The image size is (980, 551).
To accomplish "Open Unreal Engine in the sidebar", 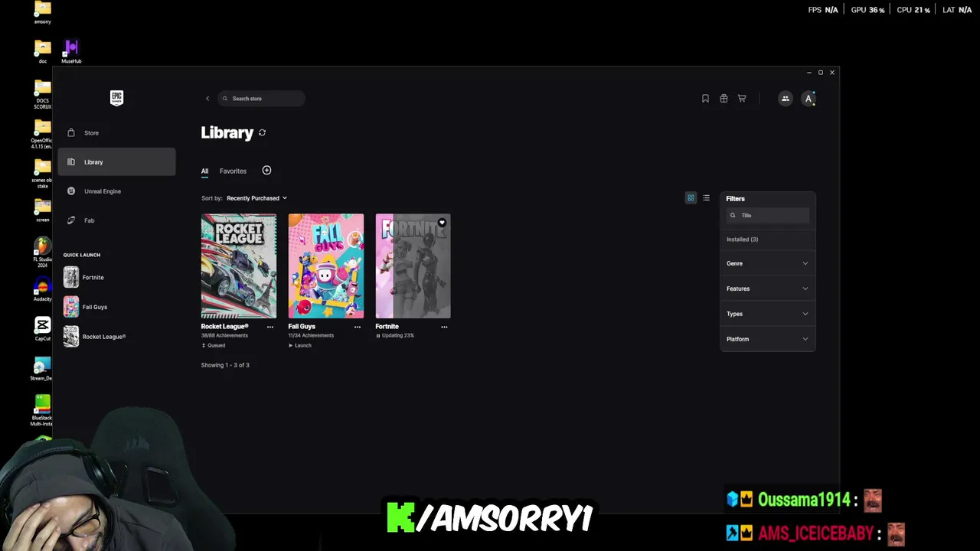I will click(116, 191).
